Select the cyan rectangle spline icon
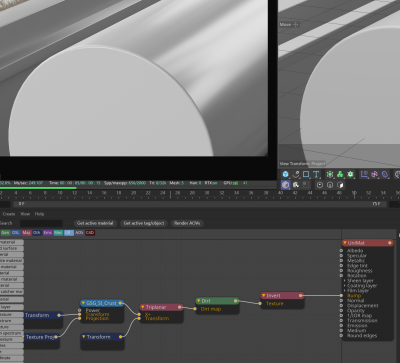 pyautogui.click(x=306, y=174)
